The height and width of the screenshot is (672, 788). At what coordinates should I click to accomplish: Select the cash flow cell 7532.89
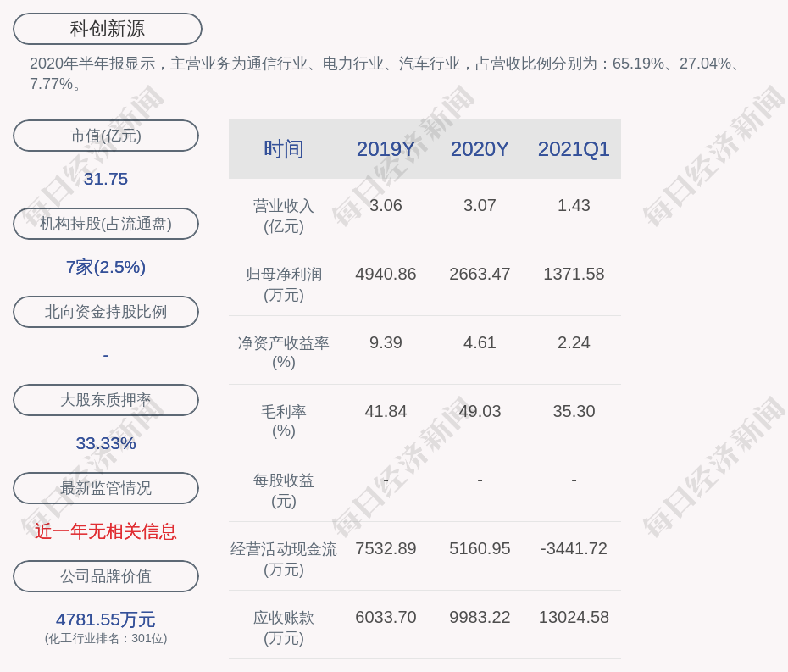pyautogui.click(x=386, y=548)
